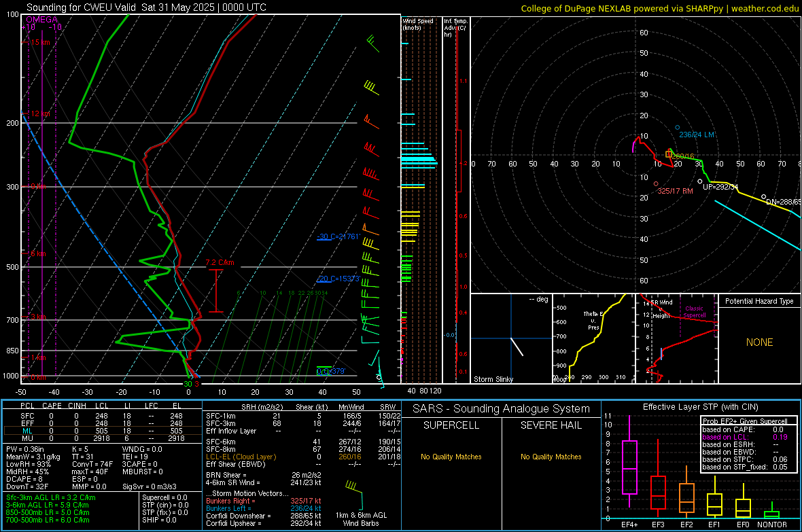The image size is (802, 532).
Task: Click the SUPERCELL analogue column header
Action: point(451,425)
